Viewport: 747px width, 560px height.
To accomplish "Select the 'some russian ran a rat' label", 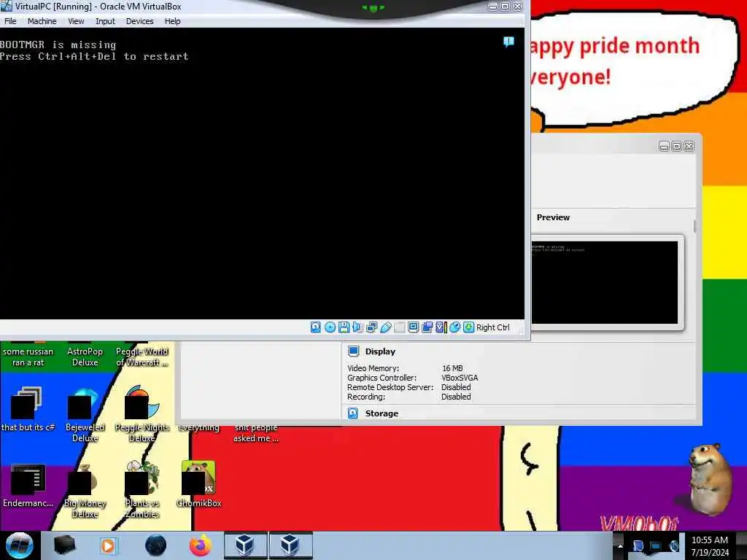I will (x=28, y=357).
